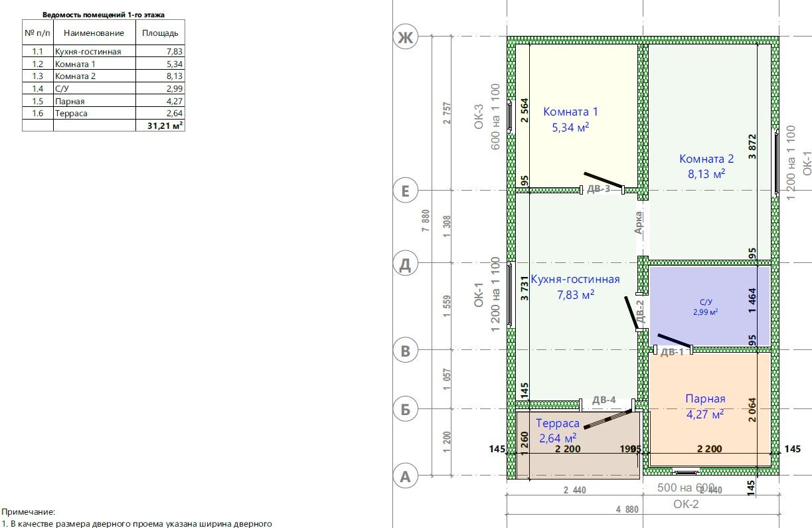Click the Терраса room label in the plan
This screenshot has width=812, height=528.
point(557,423)
